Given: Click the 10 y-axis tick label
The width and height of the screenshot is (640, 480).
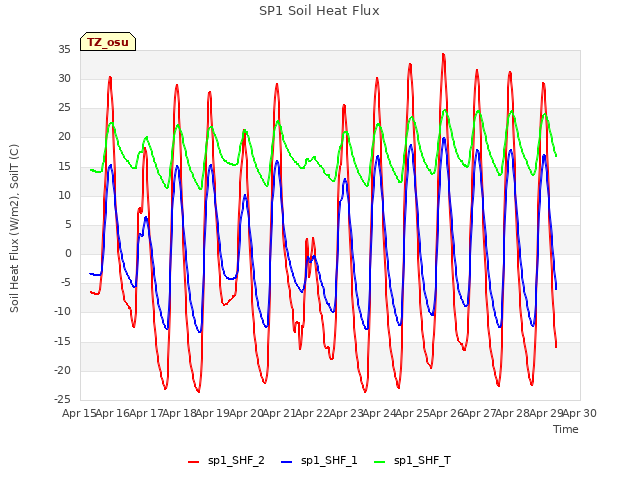Looking at the screenshot, I should click(64, 196).
